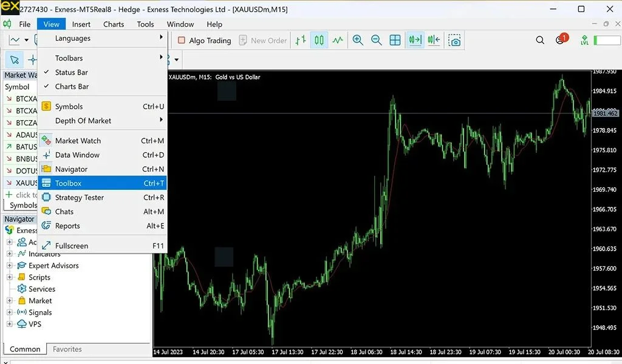The height and width of the screenshot is (364, 622).
Task: Select the candlestick chart display icon
Action: (319, 40)
